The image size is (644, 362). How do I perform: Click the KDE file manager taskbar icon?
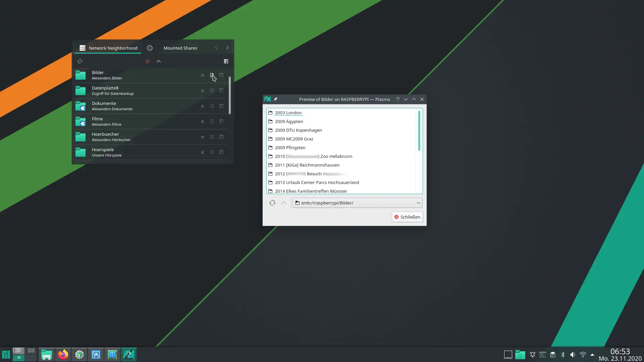(x=46, y=355)
